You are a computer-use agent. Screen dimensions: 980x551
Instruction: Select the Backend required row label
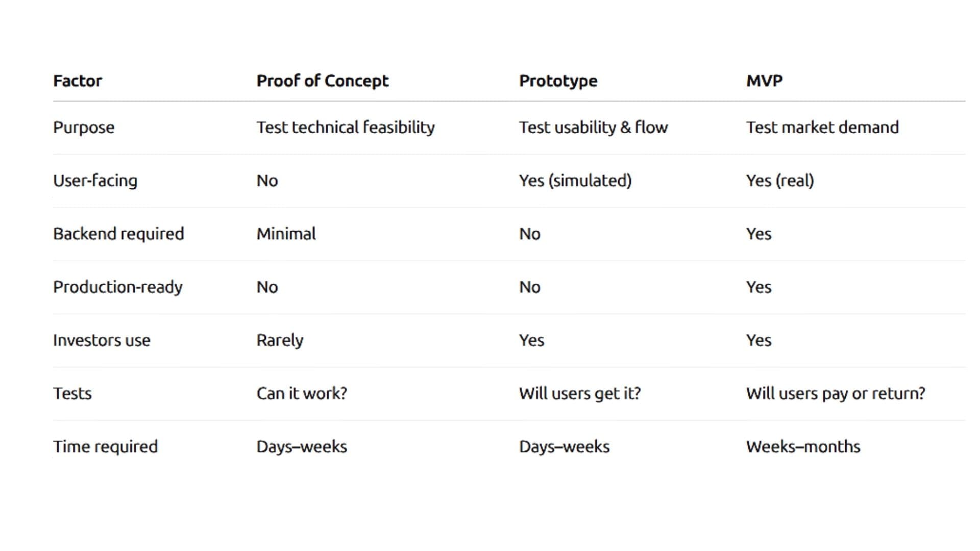[x=118, y=234]
